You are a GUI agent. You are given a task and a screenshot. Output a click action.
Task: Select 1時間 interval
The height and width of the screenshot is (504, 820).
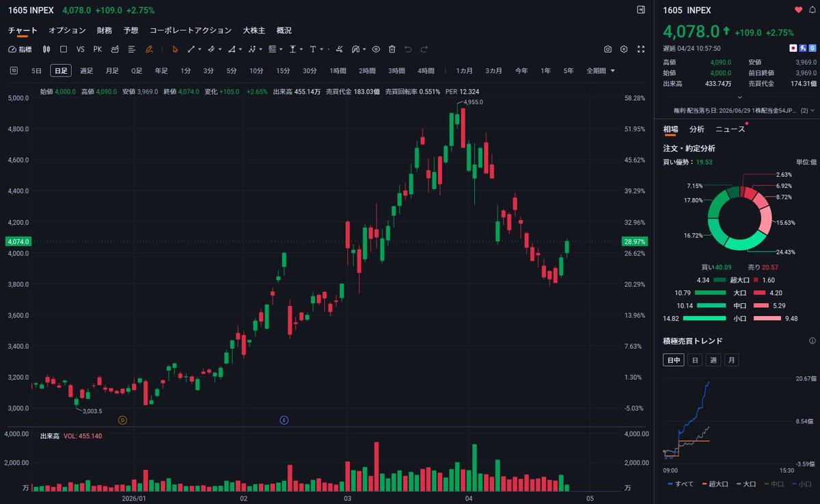(x=338, y=70)
